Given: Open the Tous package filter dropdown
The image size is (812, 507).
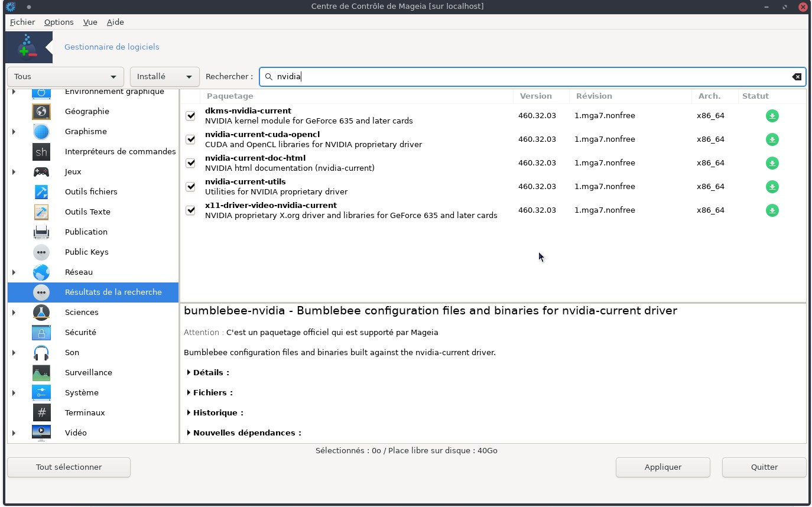Looking at the screenshot, I should 66,77.
